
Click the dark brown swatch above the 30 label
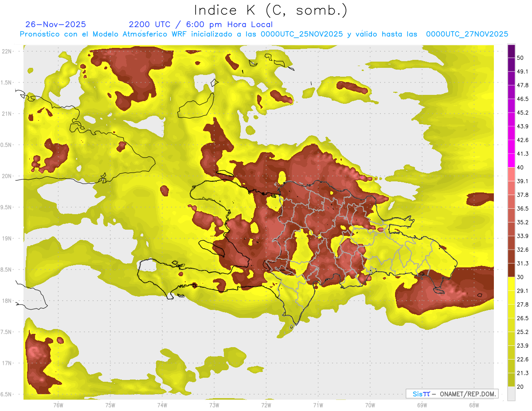511,270
